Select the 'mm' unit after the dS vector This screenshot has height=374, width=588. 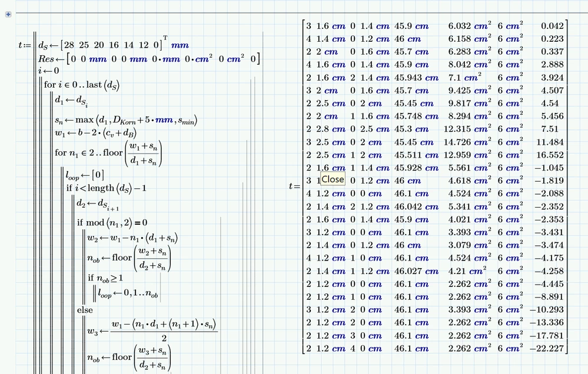180,45
